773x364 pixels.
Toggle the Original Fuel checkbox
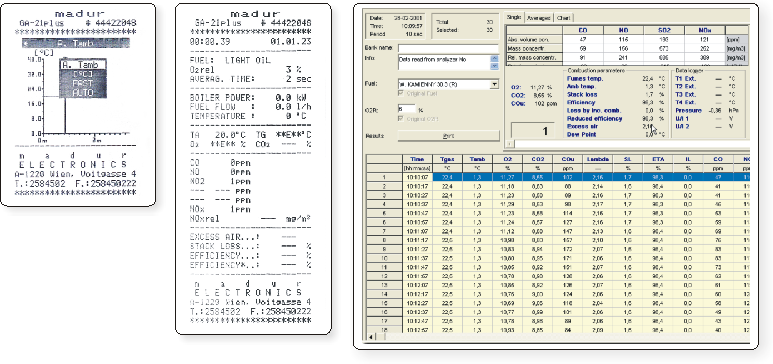pos(400,94)
